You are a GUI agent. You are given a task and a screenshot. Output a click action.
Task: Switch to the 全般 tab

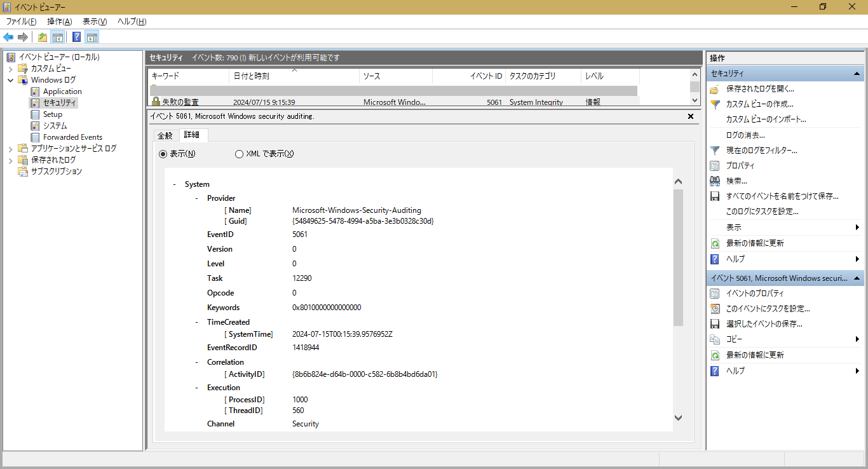[x=165, y=135]
